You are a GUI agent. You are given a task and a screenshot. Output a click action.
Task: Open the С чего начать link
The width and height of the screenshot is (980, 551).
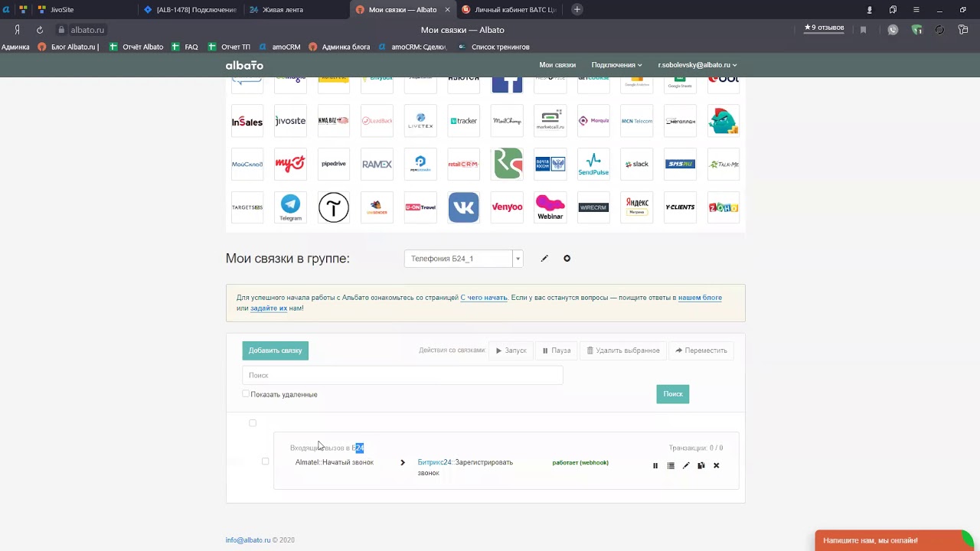(x=484, y=298)
